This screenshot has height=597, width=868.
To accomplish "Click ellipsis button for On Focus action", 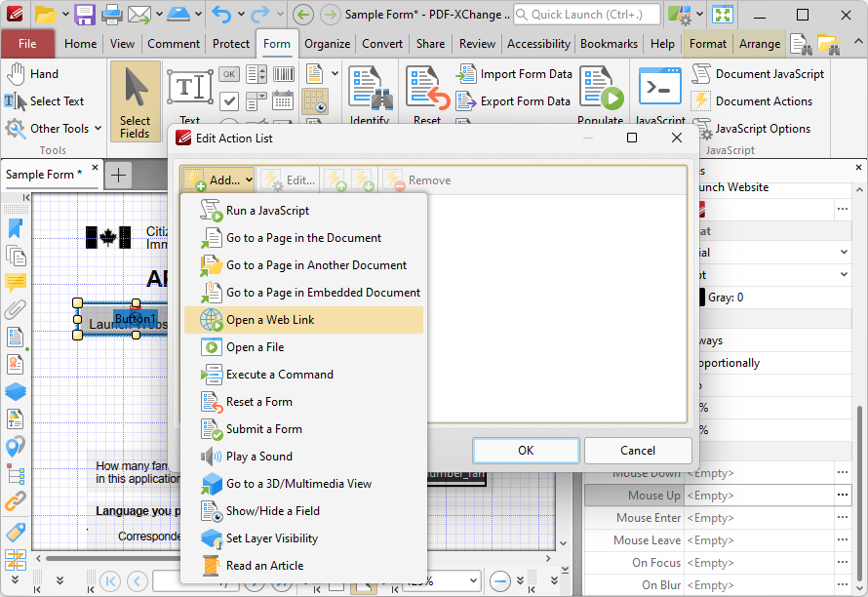I will [x=842, y=563].
